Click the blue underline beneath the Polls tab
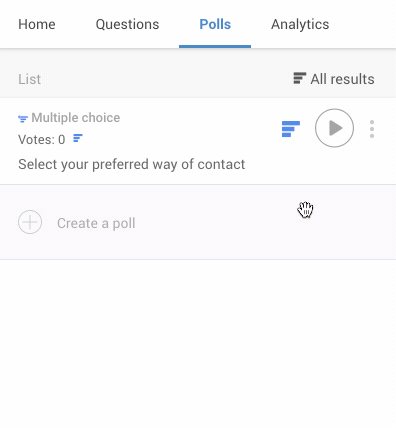The image size is (396, 428). 215,46
